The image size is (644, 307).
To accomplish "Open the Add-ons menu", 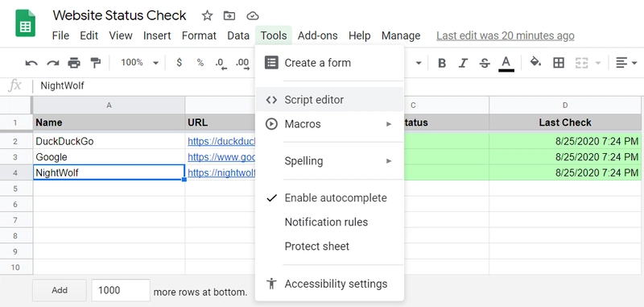I will tap(317, 35).
